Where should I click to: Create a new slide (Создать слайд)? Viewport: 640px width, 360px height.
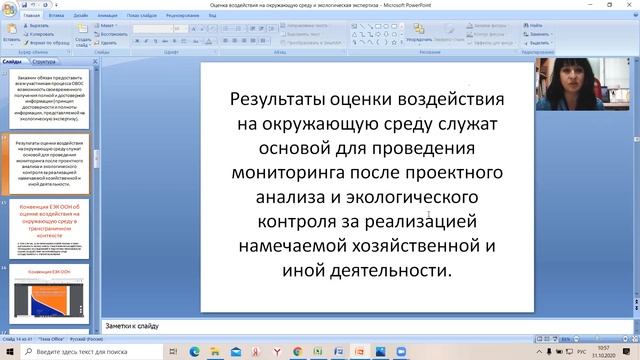point(83,36)
